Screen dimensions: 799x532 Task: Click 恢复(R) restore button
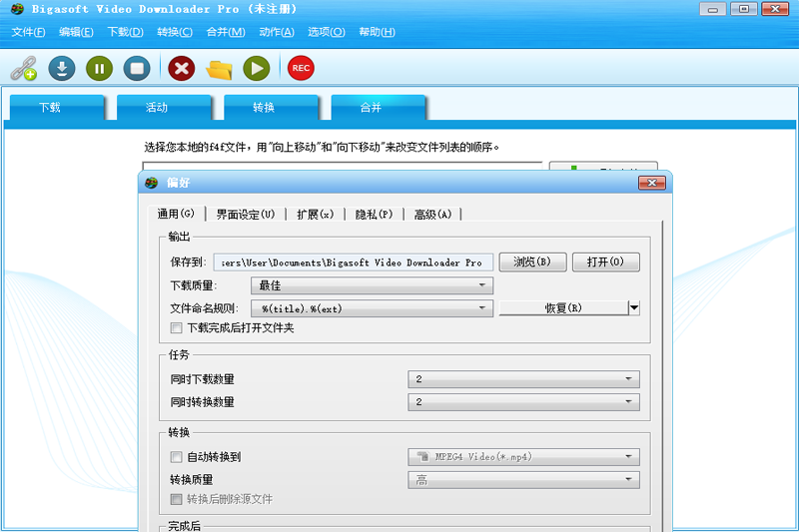pyautogui.click(x=563, y=308)
